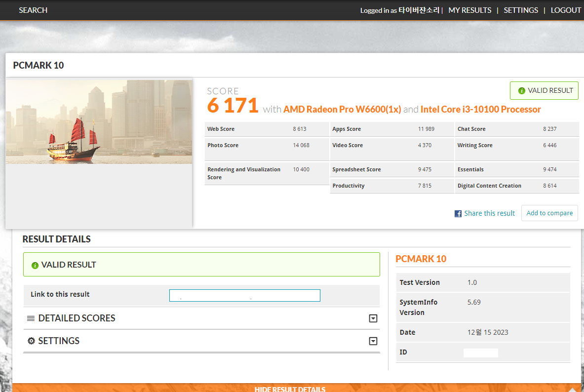Click Logout in the top bar
This screenshot has width=584, height=392.
(566, 10)
